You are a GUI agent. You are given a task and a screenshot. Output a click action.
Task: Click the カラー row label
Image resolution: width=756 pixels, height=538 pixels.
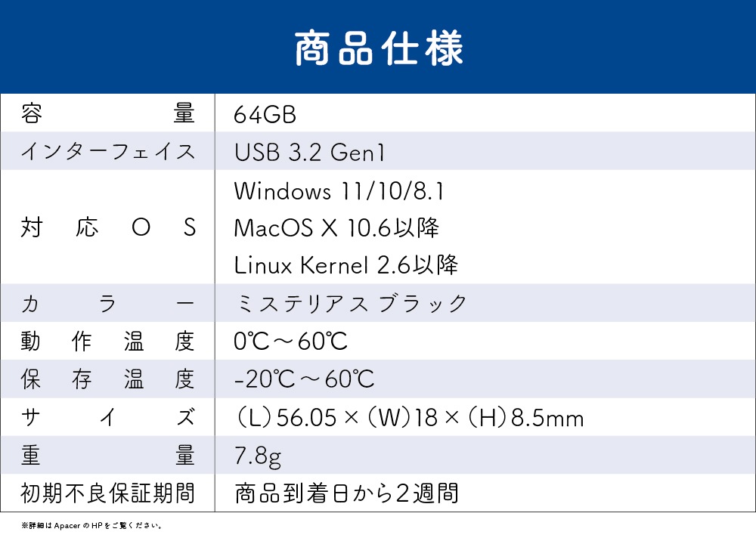coord(107,304)
